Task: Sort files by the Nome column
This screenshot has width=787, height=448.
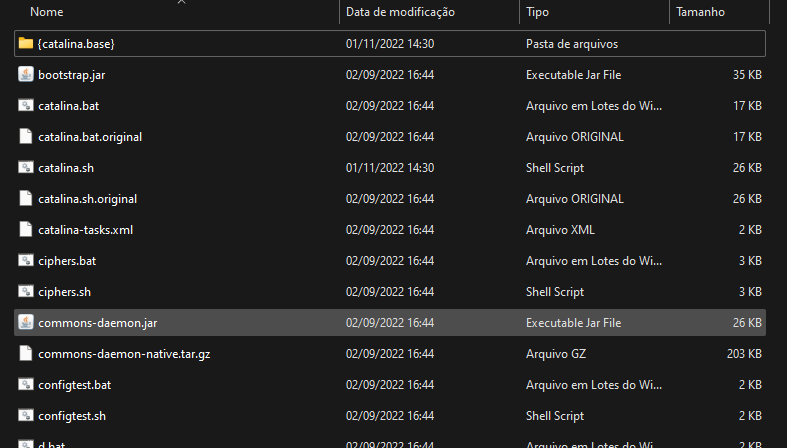Action: [x=47, y=12]
